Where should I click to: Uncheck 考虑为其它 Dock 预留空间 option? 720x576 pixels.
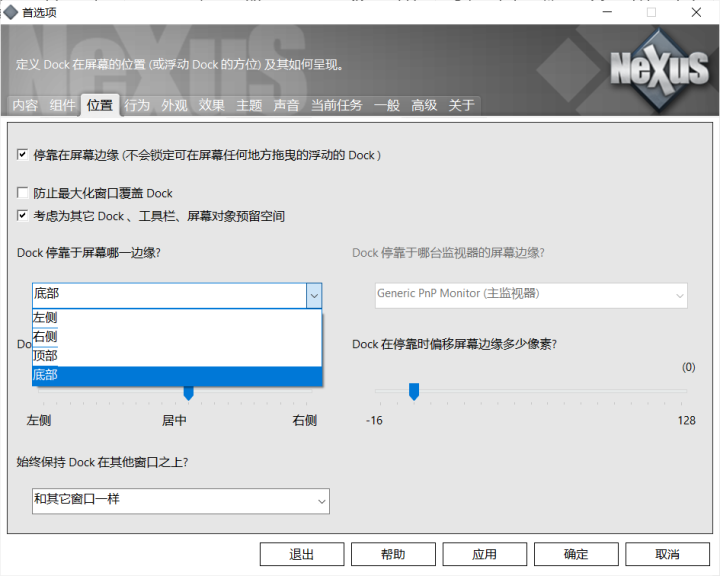[22, 215]
